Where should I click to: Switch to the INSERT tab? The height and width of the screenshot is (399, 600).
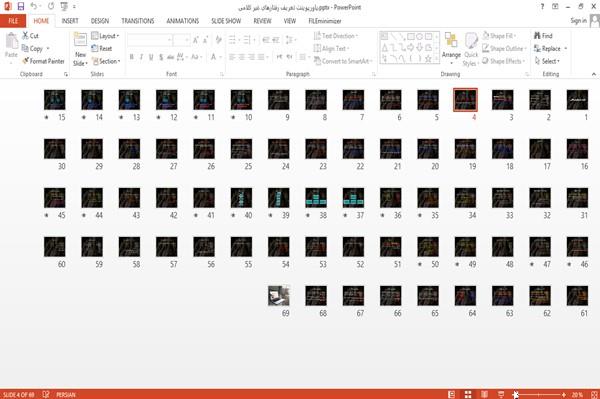(x=70, y=21)
